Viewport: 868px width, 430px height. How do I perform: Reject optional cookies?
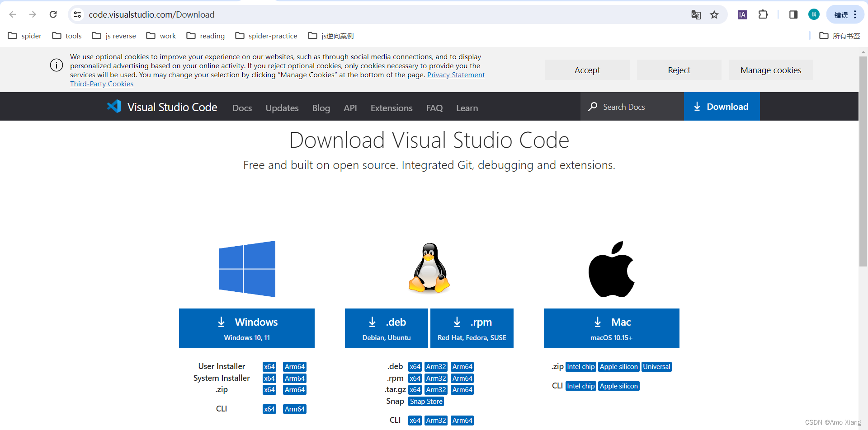[679, 70]
